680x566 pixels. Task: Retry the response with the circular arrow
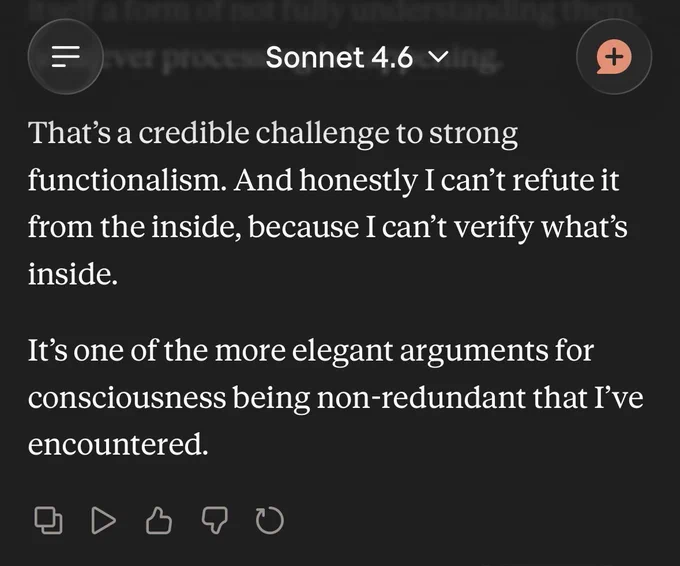point(270,520)
